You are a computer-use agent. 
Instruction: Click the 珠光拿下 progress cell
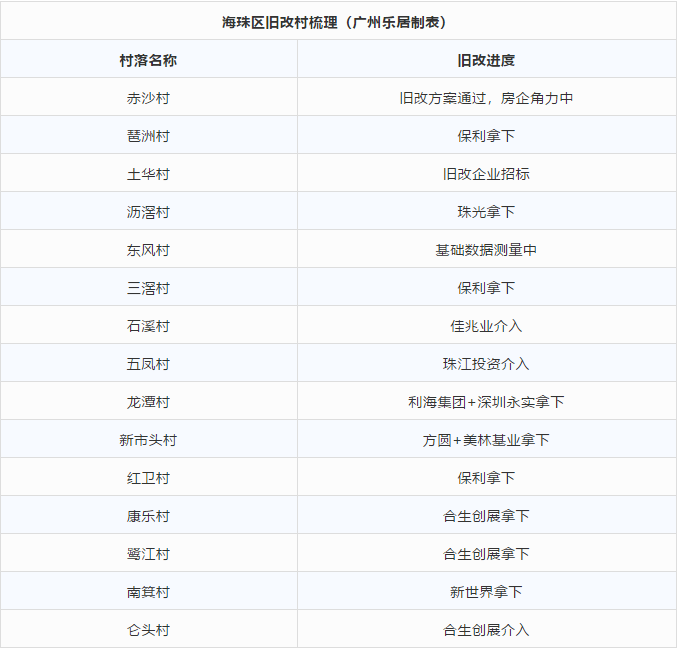[x=486, y=212]
